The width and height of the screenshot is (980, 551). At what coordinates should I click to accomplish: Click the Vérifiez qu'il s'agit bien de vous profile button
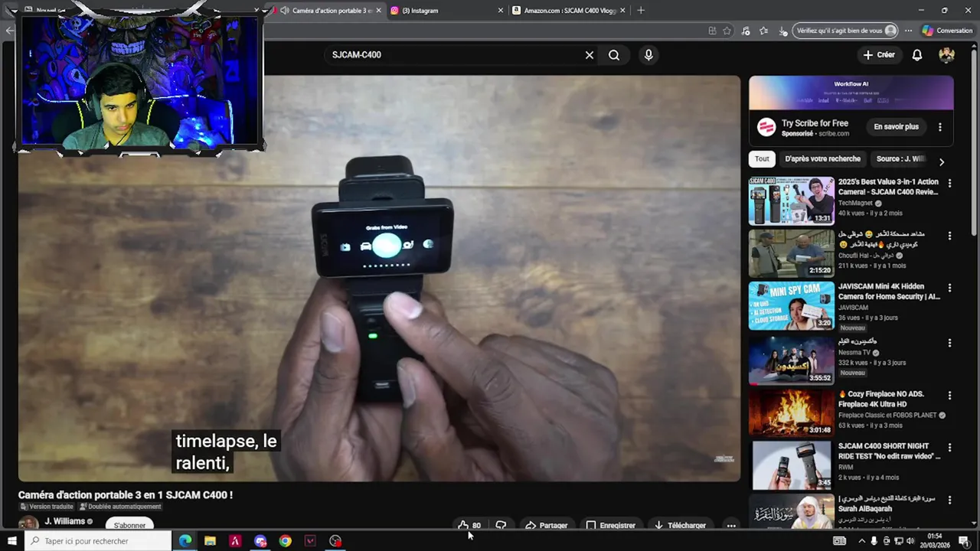(845, 31)
